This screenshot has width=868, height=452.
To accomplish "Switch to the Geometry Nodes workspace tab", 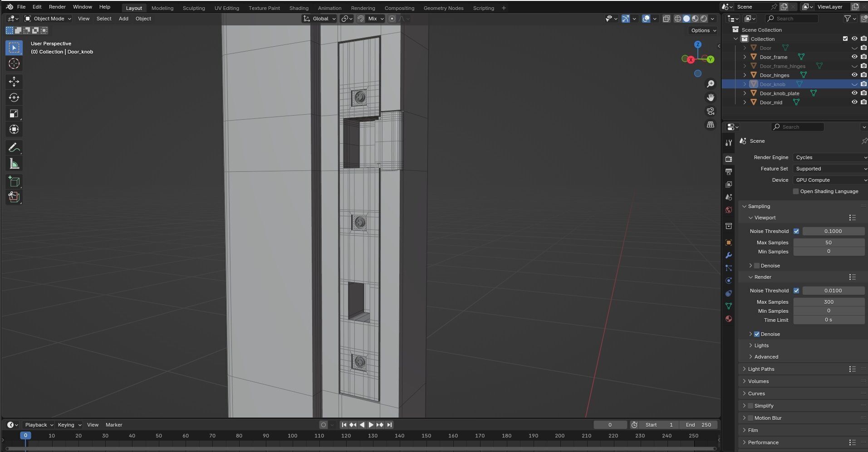I will click(443, 8).
